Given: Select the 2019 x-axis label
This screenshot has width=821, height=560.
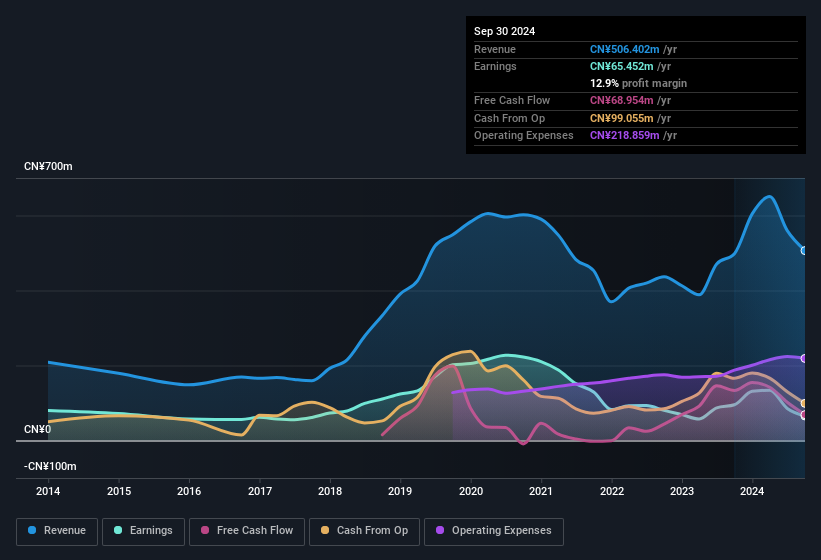Looking at the screenshot, I should coord(400,491).
